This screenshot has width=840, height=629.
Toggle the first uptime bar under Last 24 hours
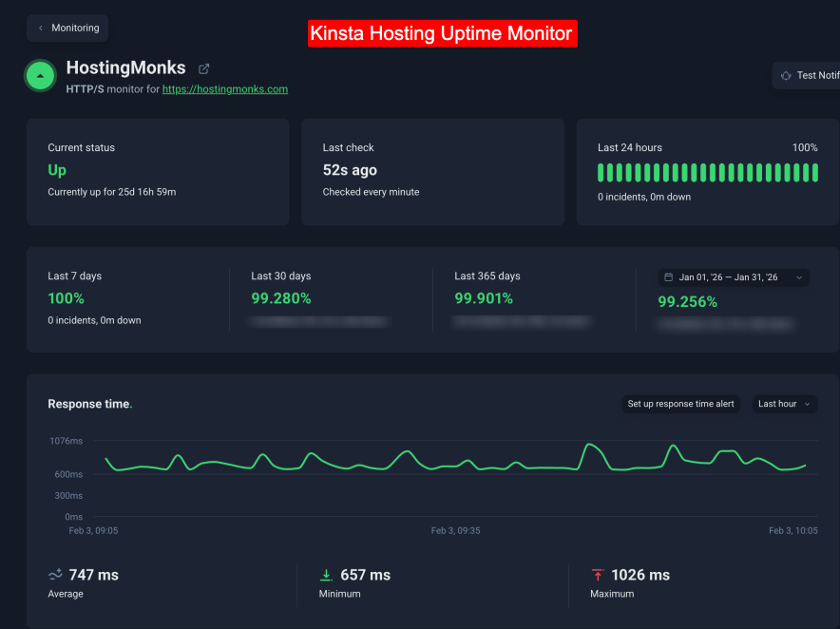pyautogui.click(x=601, y=172)
